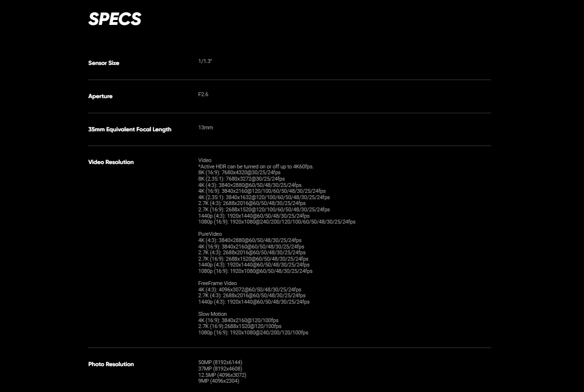Click the Active HDR note line
This screenshot has width=584, height=392.
(256, 166)
